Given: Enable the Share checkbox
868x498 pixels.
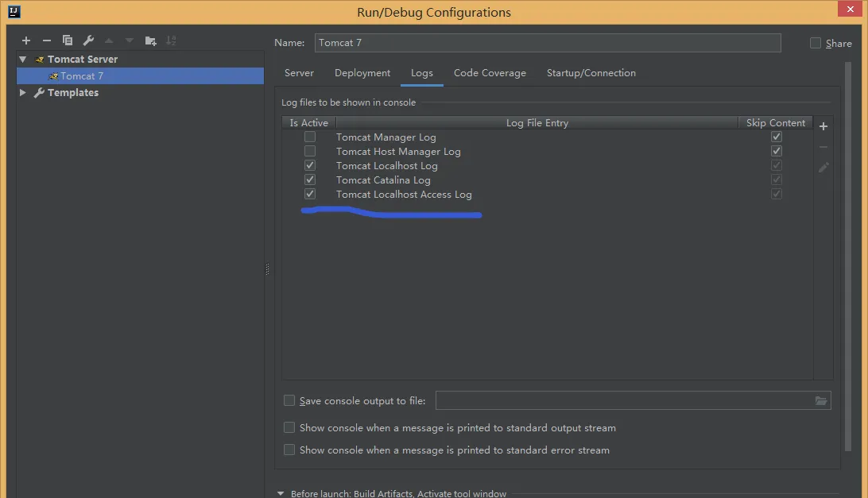Looking at the screenshot, I should [x=816, y=43].
